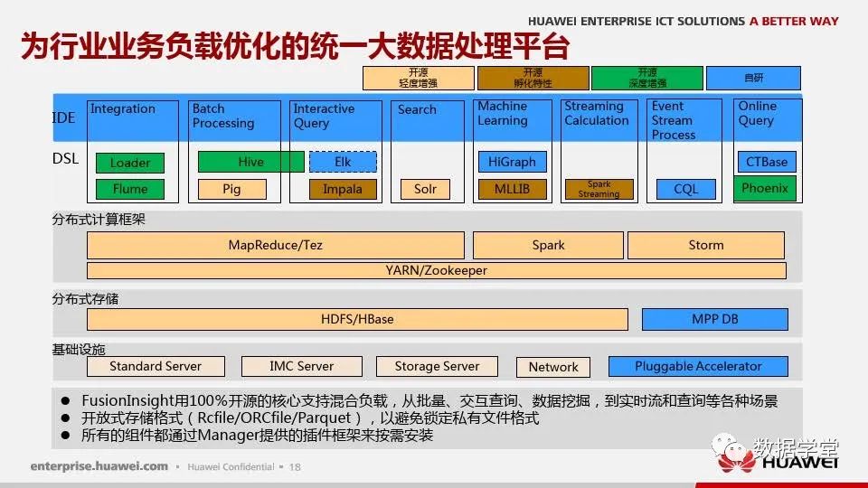Click the Manager plugin framework bullet line
This screenshot has width=868, height=488.
[x=257, y=436]
